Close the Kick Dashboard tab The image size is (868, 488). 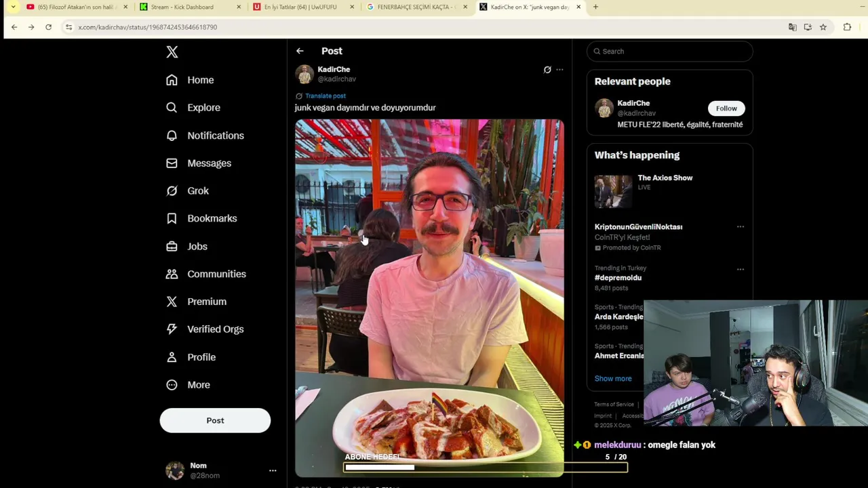[x=239, y=7]
